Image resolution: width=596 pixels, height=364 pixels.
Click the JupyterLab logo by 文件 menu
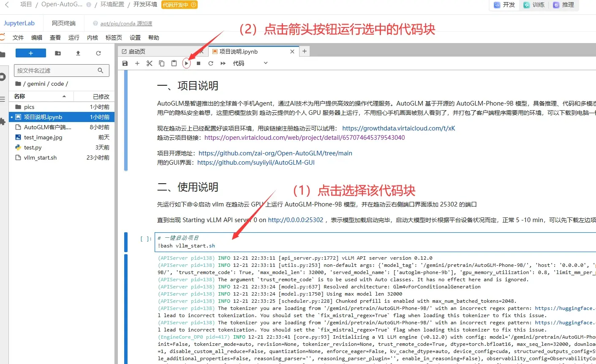tap(2, 38)
